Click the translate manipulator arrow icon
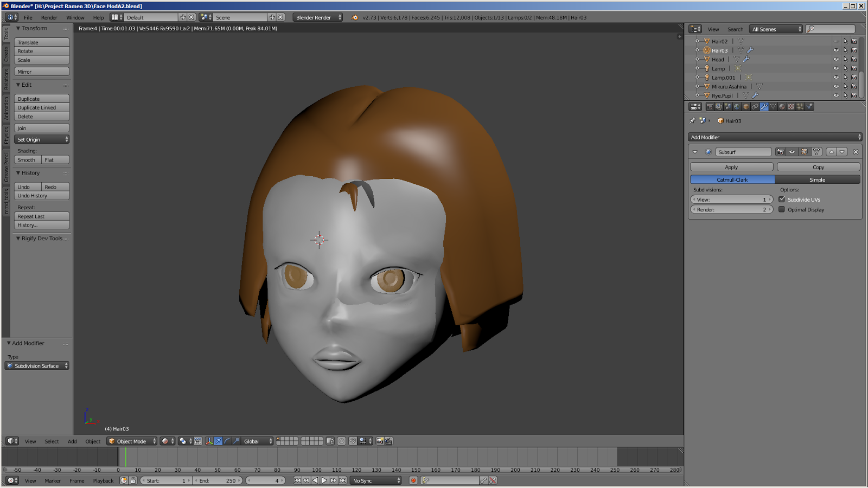Image resolution: width=868 pixels, height=488 pixels. [x=218, y=441]
